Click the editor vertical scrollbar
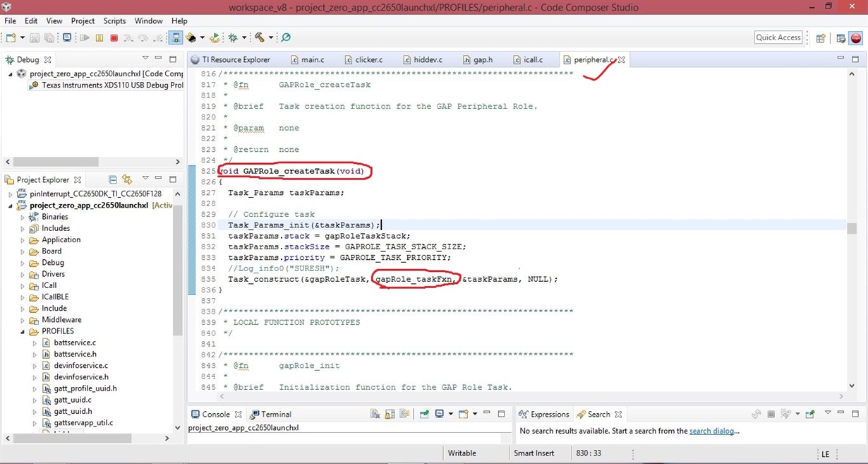 852,228
